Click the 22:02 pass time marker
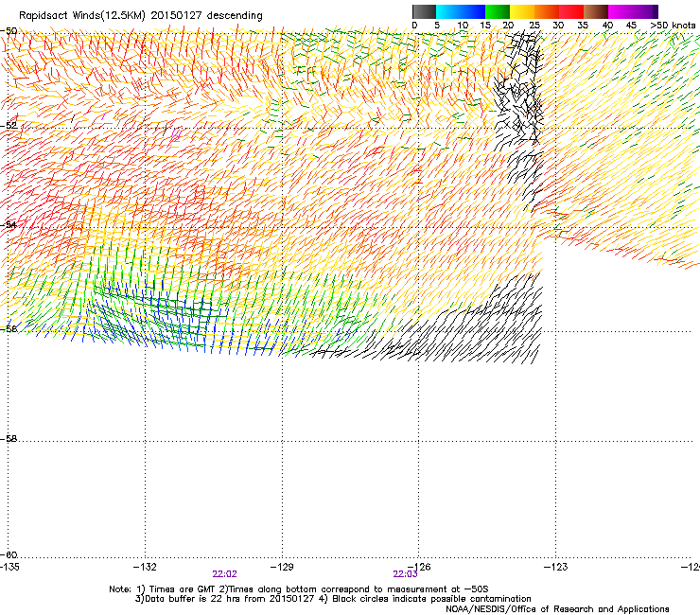 pyautogui.click(x=224, y=574)
